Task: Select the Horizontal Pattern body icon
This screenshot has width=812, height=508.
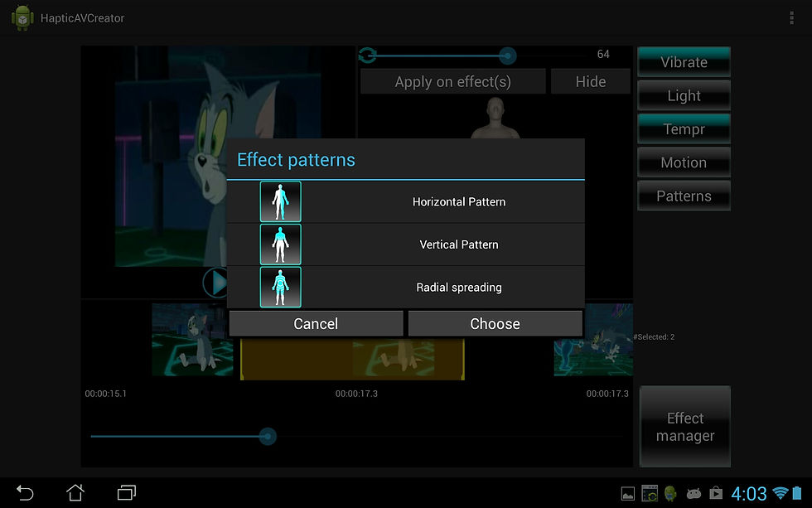Action: (x=280, y=201)
